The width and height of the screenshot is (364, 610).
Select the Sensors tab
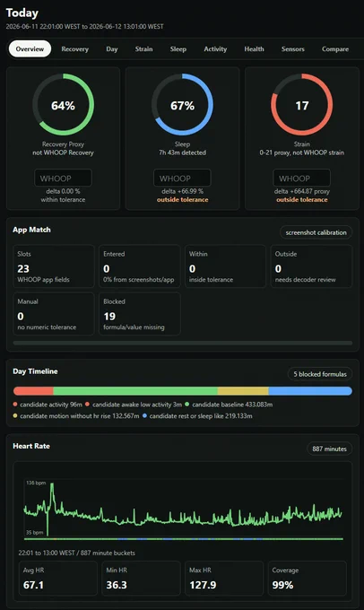pyautogui.click(x=293, y=49)
